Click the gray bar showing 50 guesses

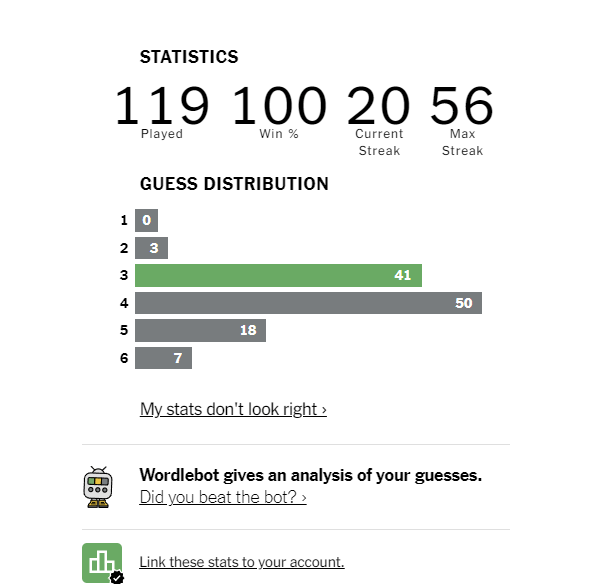click(308, 303)
